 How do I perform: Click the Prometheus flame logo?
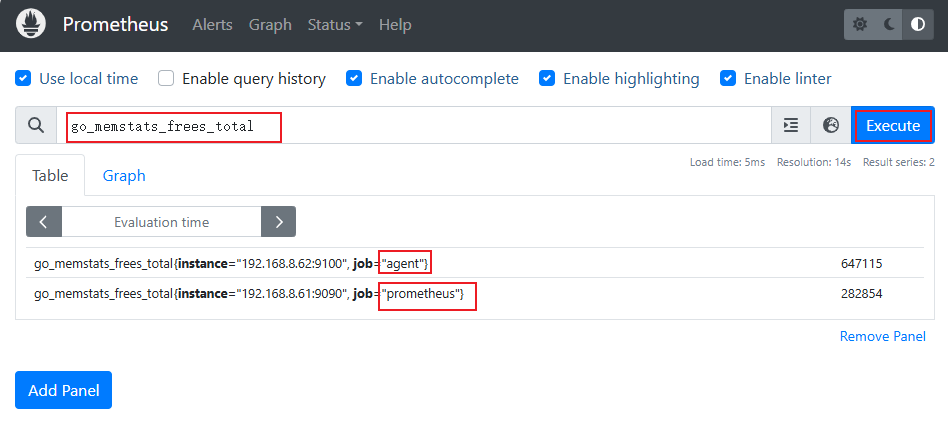tap(31, 25)
